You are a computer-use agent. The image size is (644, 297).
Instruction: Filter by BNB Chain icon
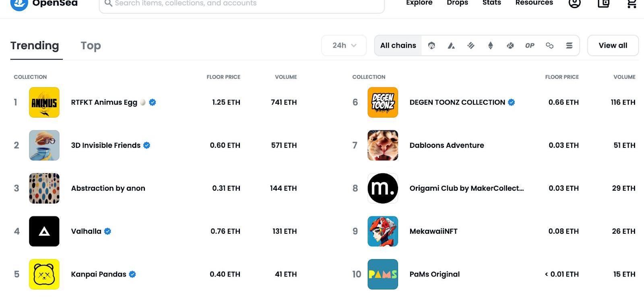pos(471,46)
